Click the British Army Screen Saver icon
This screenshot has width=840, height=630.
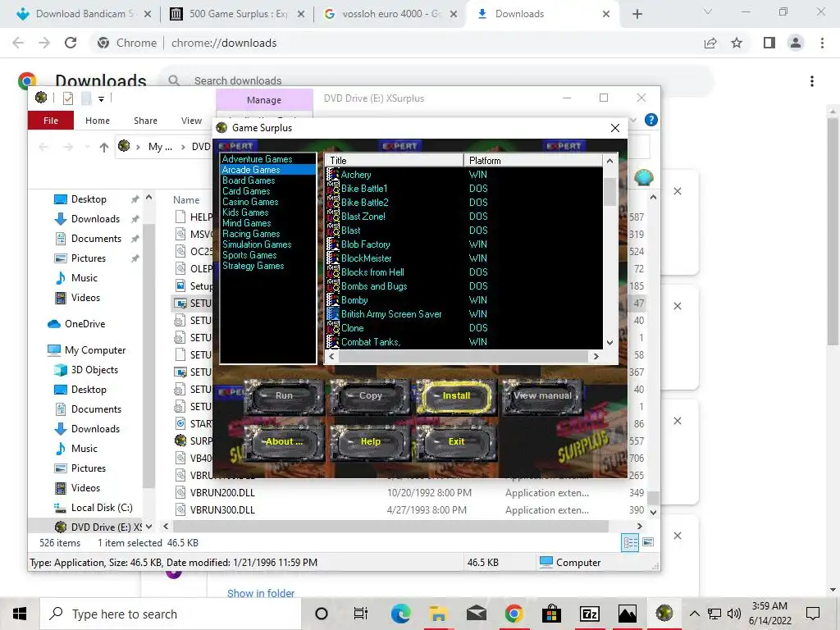[x=333, y=314]
